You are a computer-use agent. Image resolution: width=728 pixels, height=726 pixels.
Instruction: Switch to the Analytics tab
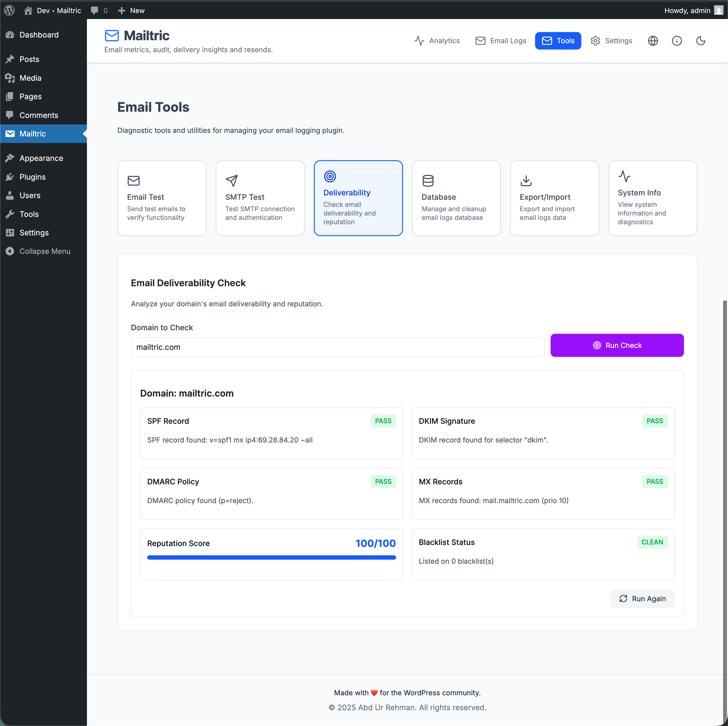coord(437,41)
